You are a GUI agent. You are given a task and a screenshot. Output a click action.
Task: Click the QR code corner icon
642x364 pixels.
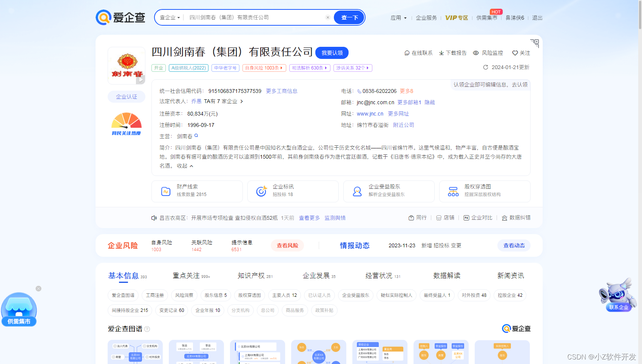[x=535, y=43]
